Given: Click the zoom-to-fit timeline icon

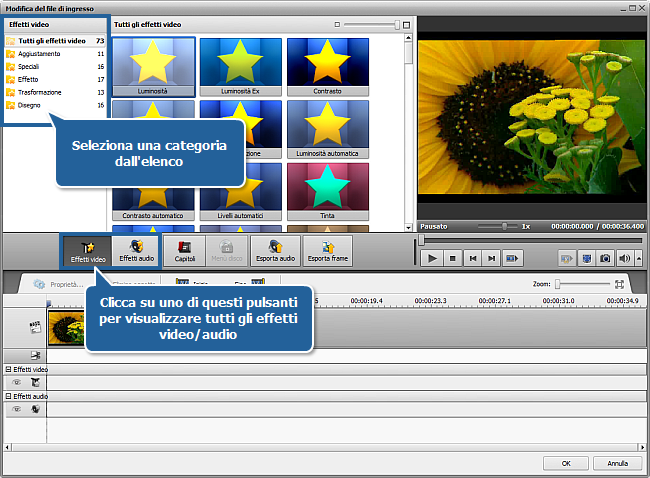Looking at the screenshot, I should click(619, 284).
